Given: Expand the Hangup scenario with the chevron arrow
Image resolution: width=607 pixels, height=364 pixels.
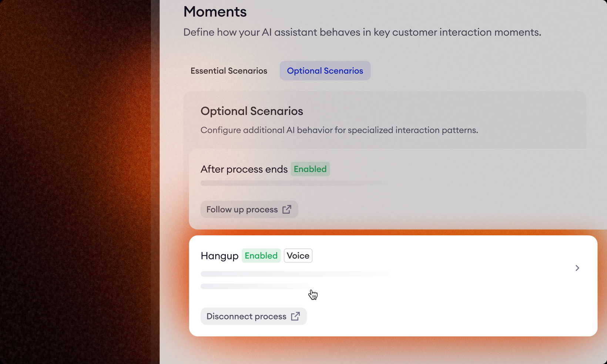Looking at the screenshot, I should (577, 268).
